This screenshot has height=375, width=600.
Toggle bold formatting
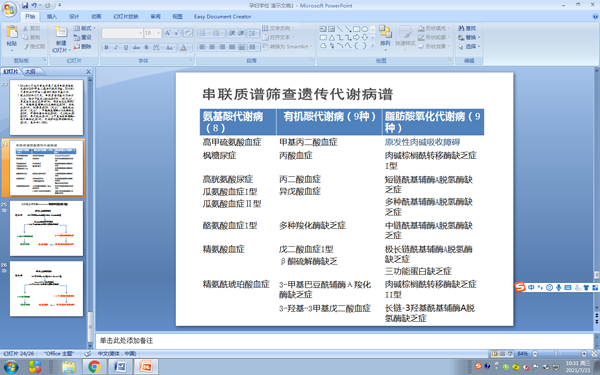click(106, 47)
